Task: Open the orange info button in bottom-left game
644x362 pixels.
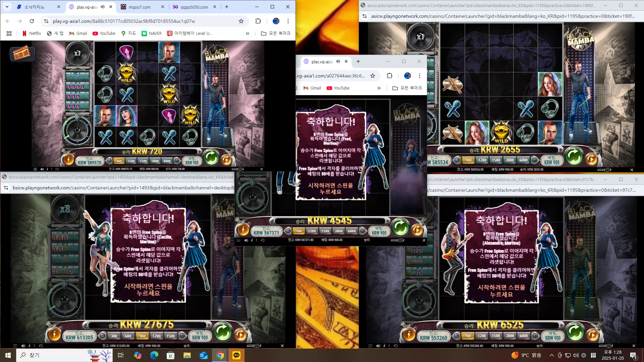Action: coord(54,334)
